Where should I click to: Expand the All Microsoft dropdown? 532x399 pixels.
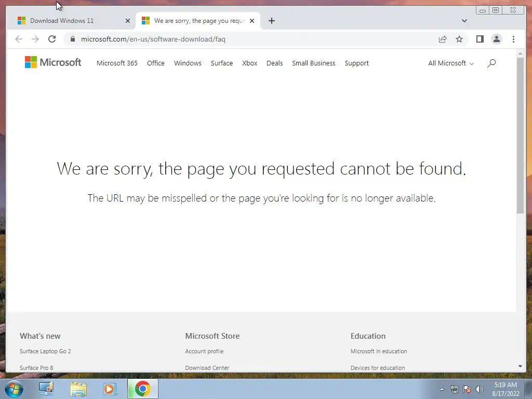tap(450, 63)
